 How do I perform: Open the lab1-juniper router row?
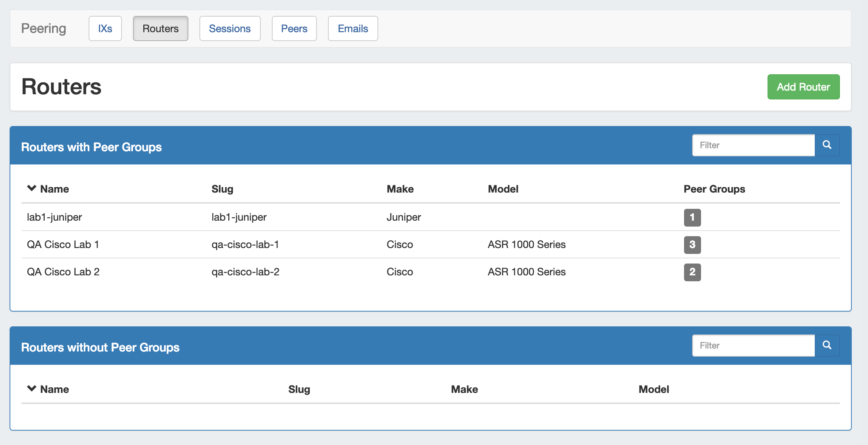click(54, 217)
